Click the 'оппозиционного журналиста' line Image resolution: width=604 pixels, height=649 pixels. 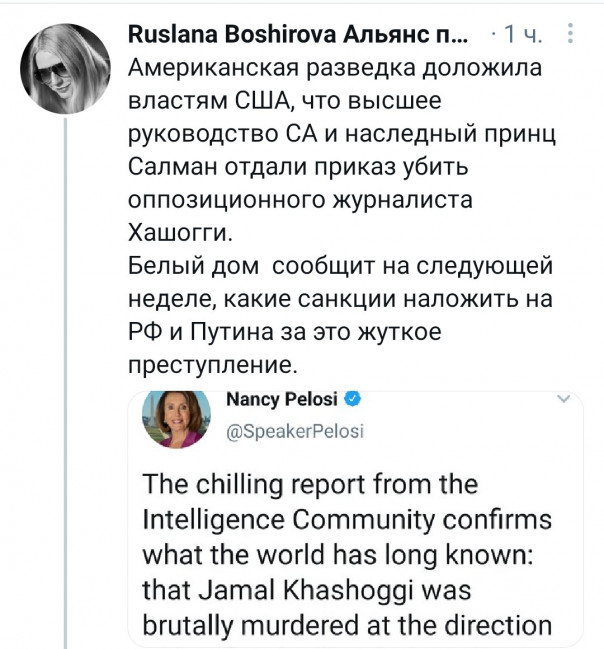point(300,201)
